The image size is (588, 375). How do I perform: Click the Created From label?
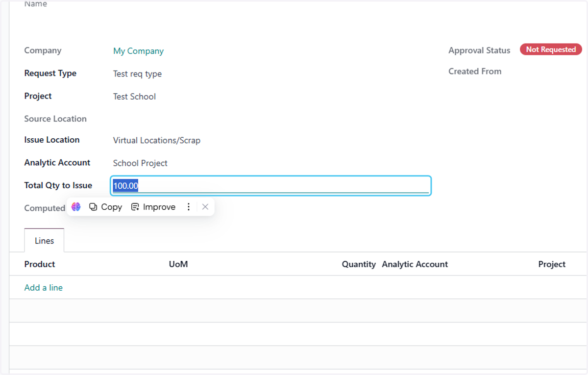(475, 72)
